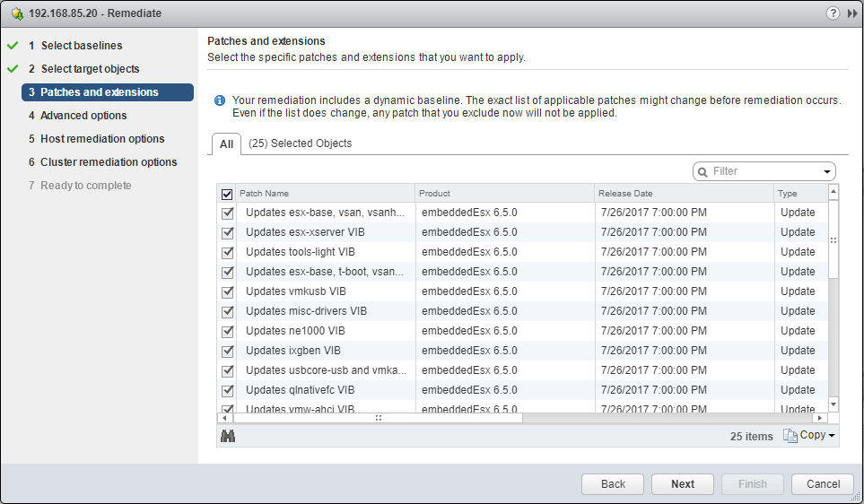Viewport: 864px width, 504px height.
Task: Click in the Filter text field
Action: 764,171
